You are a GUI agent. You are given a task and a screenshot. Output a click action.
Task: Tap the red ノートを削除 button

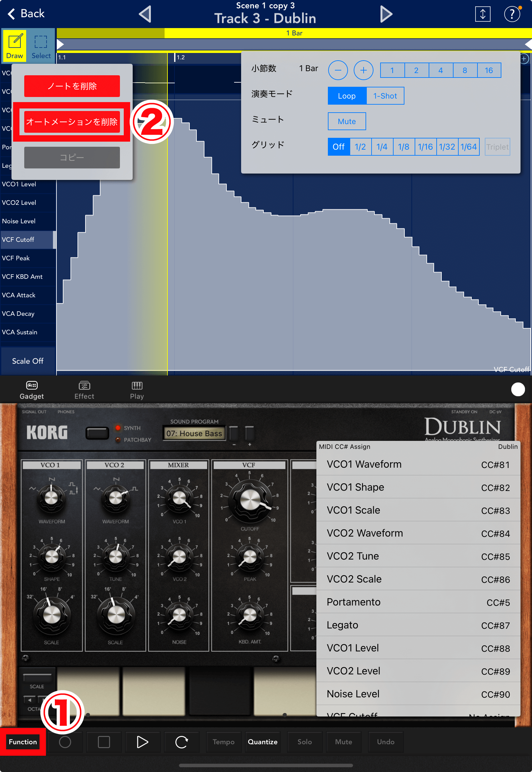click(x=72, y=86)
